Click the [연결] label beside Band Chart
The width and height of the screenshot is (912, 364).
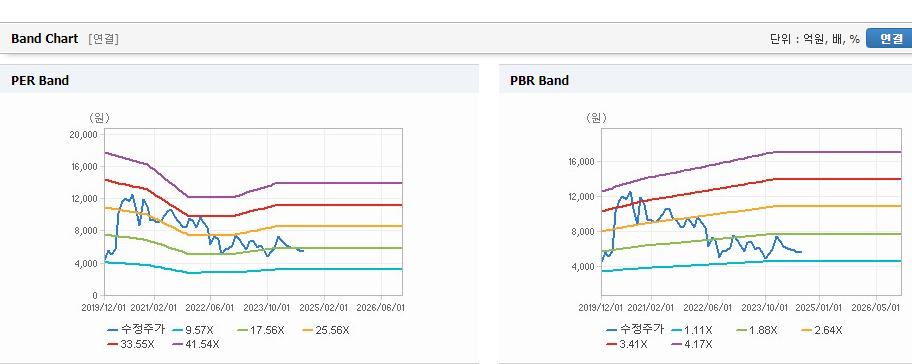pos(104,39)
